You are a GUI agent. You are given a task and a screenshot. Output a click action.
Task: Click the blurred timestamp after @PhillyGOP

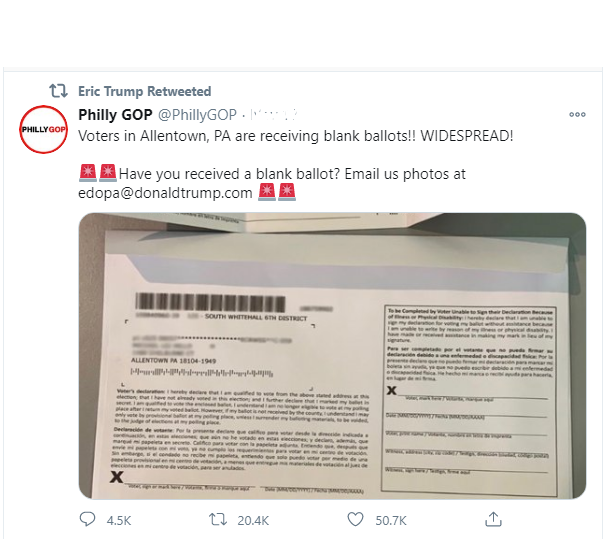(274, 115)
